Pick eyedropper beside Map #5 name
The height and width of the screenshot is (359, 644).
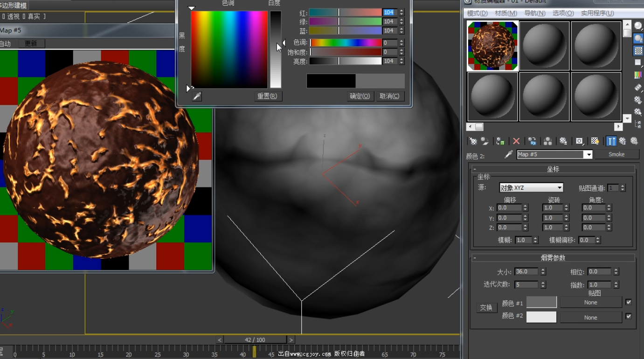[509, 154]
